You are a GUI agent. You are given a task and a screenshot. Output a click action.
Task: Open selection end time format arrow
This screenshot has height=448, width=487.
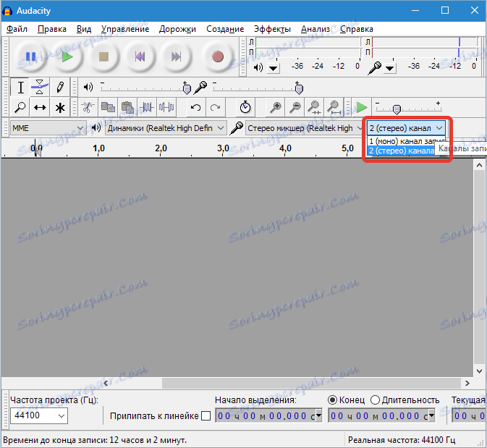431,415
